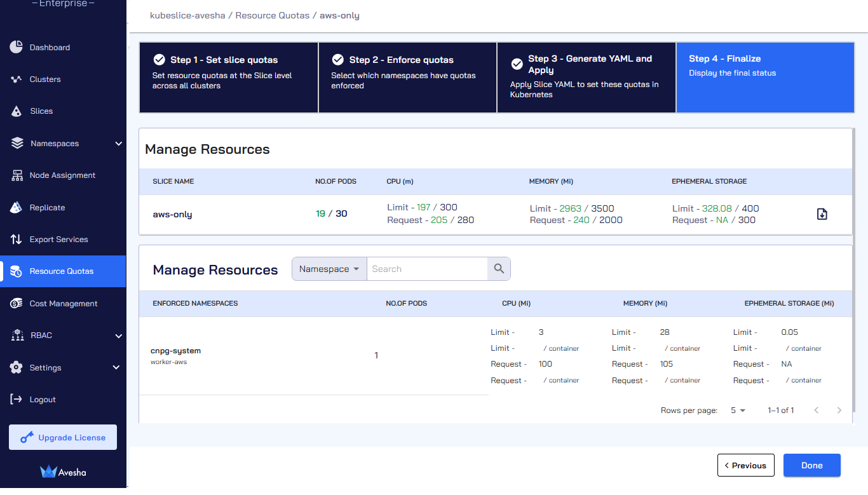Click the Cost Management icon

17,304
